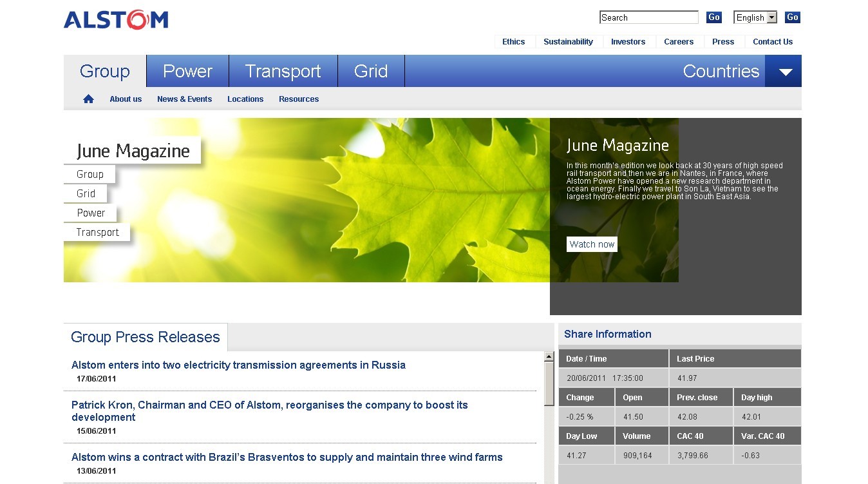868x484 pixels.
Task: Open the Resources submenu
Action: (x=299, y=99)
